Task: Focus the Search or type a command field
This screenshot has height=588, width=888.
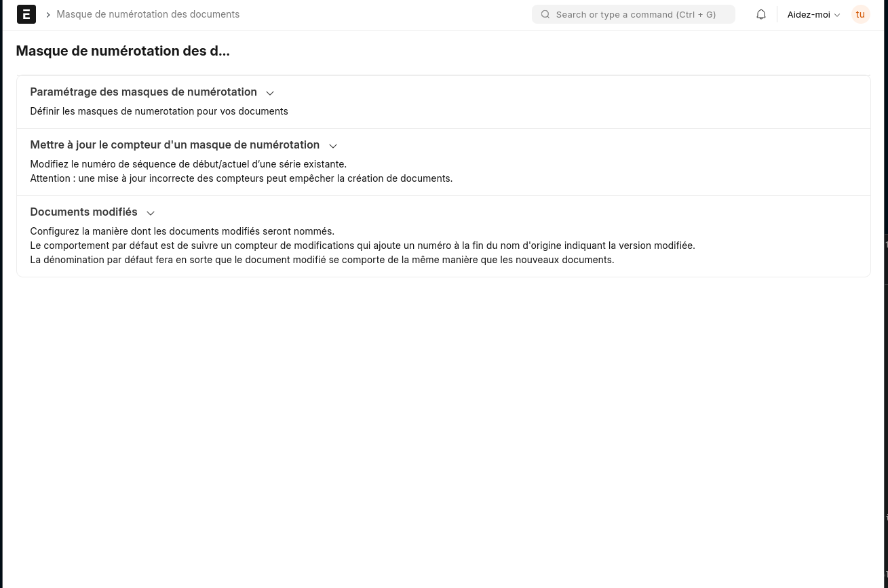Action: pos(634,14)
